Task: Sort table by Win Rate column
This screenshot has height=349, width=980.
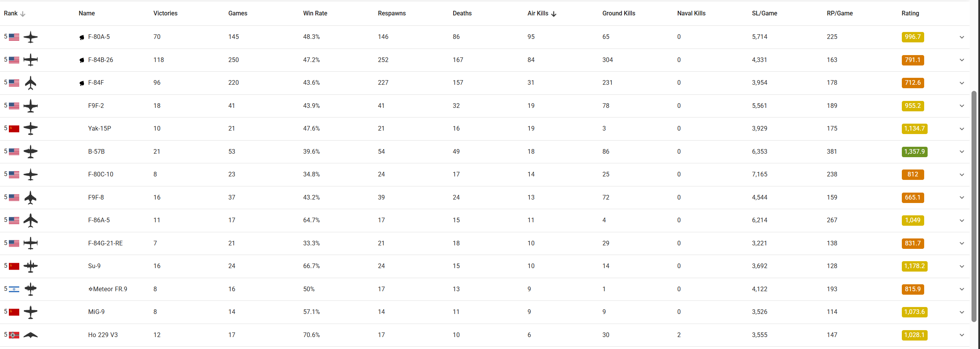Action: click(315, 13)
